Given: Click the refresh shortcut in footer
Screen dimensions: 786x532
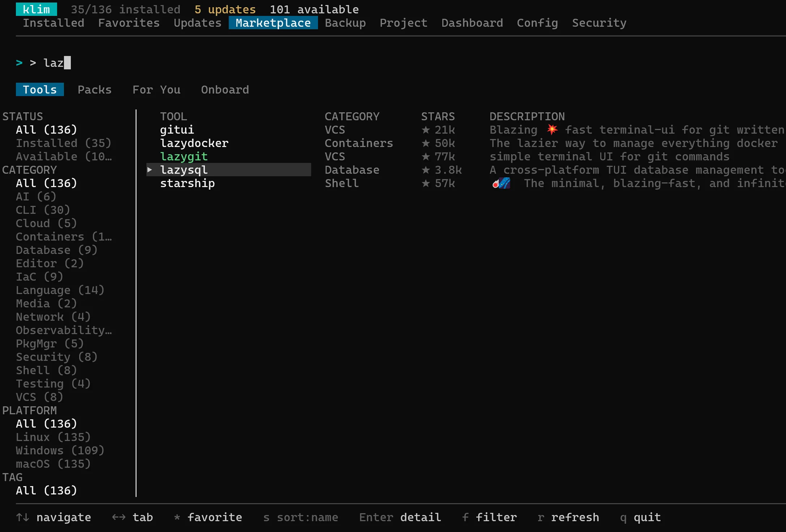Looking at the screenshot, I should [568, 518].
